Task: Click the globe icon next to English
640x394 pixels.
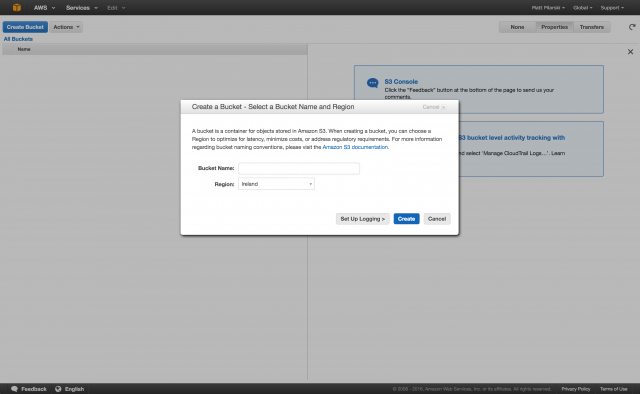Action: click(58, 389)
